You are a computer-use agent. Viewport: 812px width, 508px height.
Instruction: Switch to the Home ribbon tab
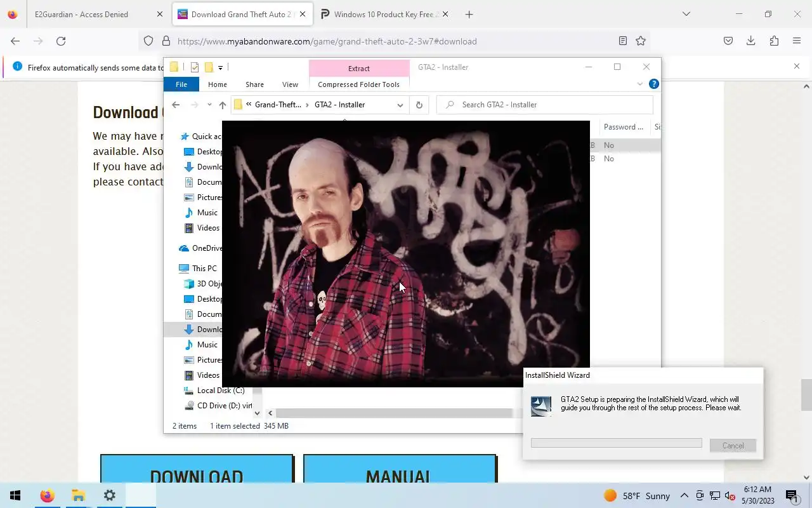[217, 84]
